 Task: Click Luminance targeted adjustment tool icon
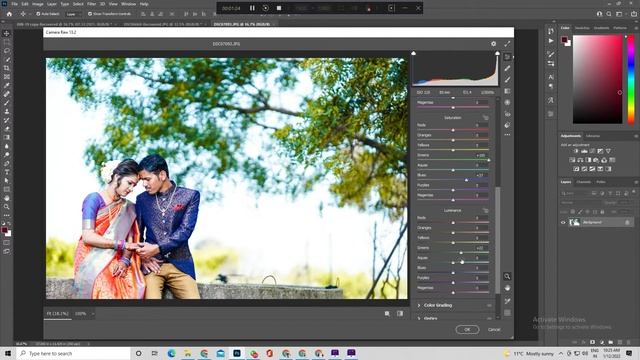(485, 210)
